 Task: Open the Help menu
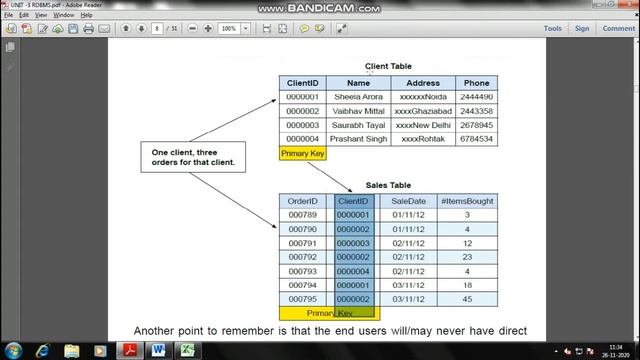click(x=86, y=15)
